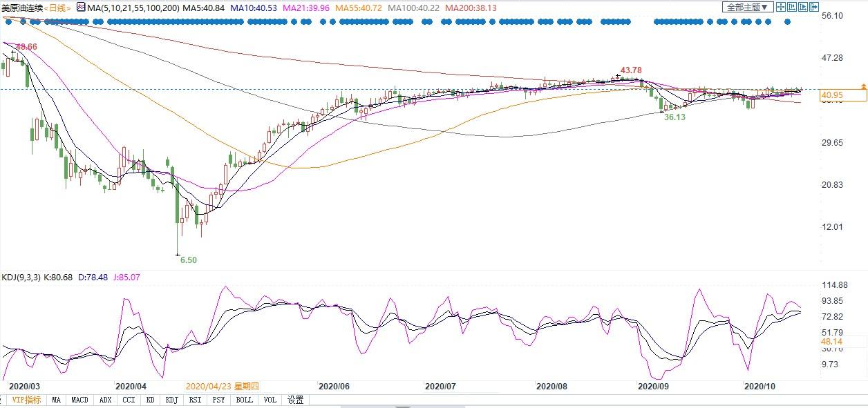Select the VIP指标 tab
Viewport: 868px width, 408px height.
[x=26, y=400]
